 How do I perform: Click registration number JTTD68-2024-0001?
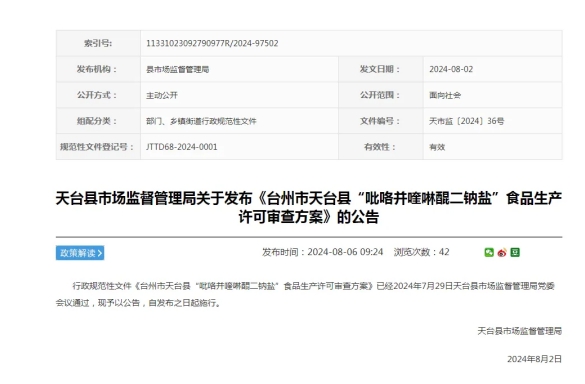pyautogui.click(x=181, y=147)
